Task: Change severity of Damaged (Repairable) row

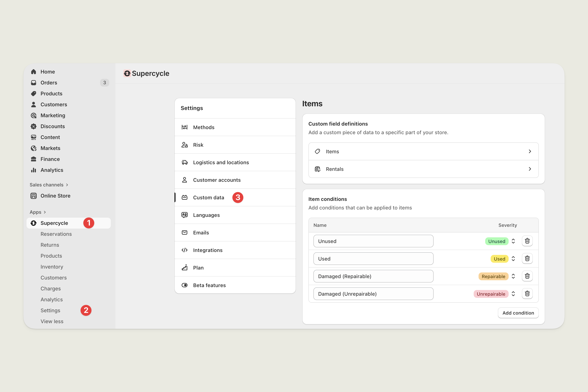Action: tap(513, 276)
